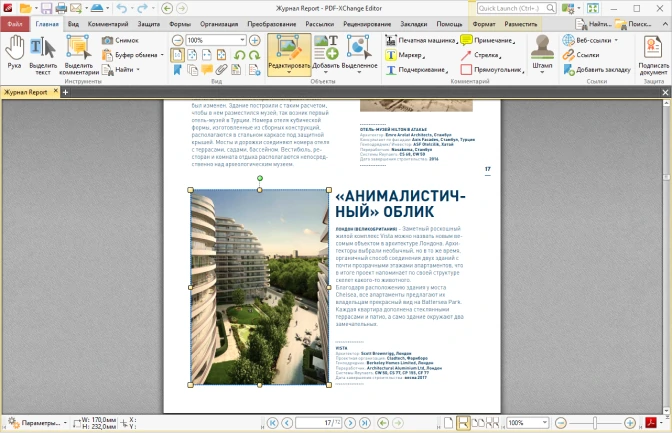672x433 pixels.
Task: Select the Печатная машинка typewriter tool
Action: tap(421, 40)
